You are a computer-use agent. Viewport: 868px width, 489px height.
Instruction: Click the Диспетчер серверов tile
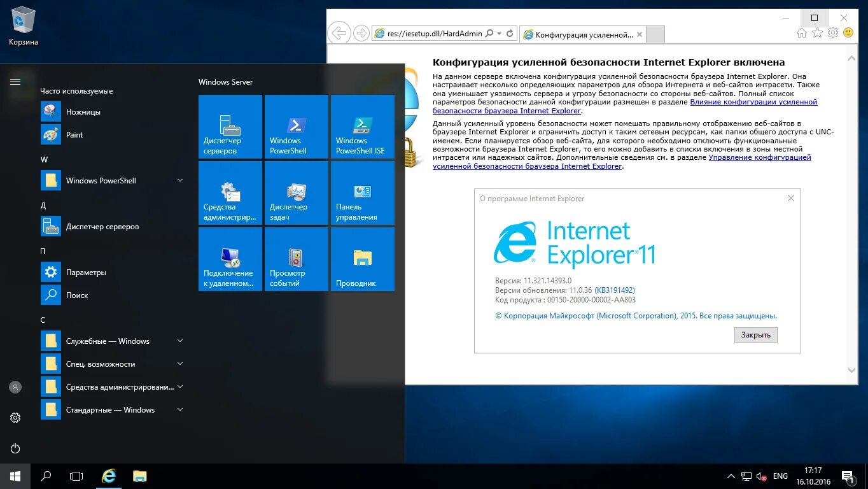[x=230, y=127]
